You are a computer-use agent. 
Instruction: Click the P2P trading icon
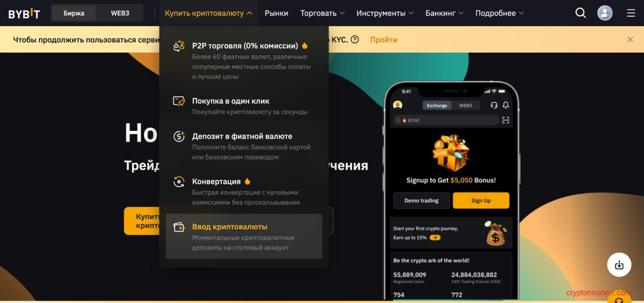tap(179, 46)
